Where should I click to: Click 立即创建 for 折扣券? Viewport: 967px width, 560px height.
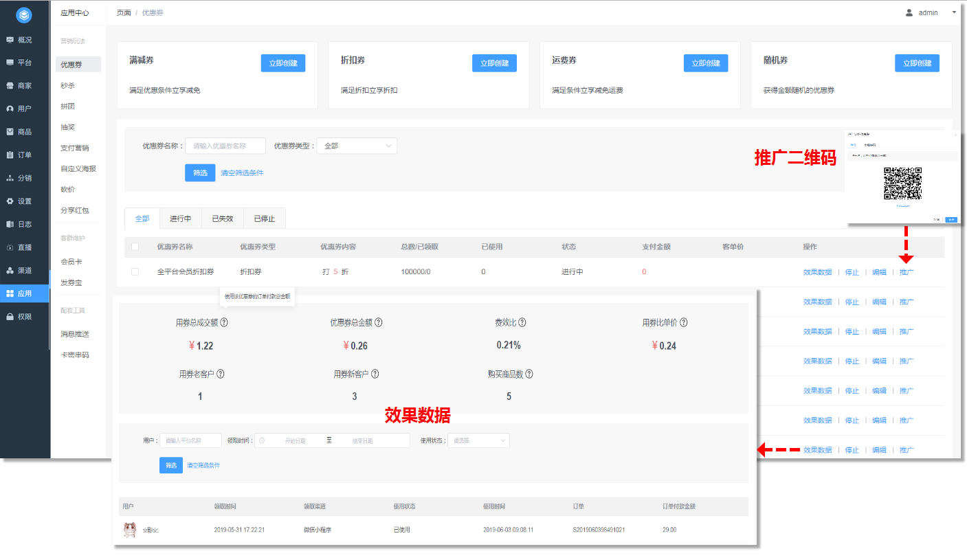click(494, 63)
